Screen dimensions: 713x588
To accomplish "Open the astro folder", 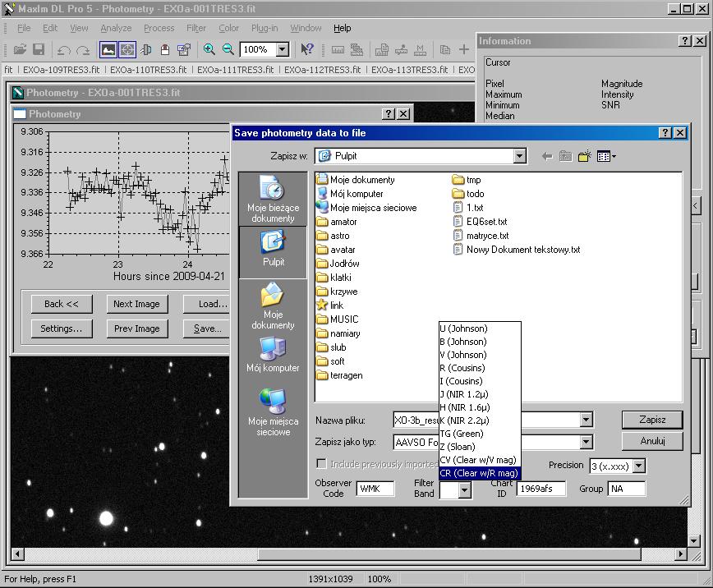I will [339, 236].
